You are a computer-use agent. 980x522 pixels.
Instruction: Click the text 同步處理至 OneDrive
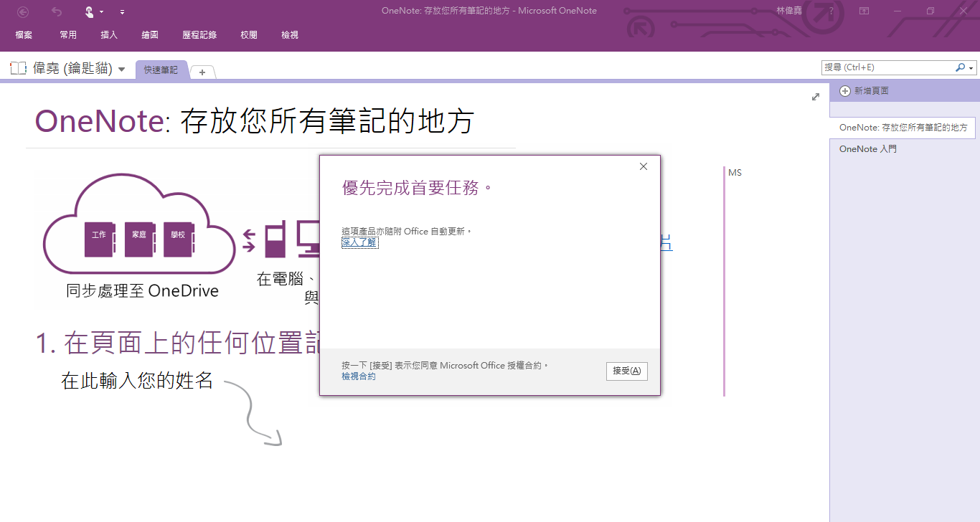click(x=142, y=291)
